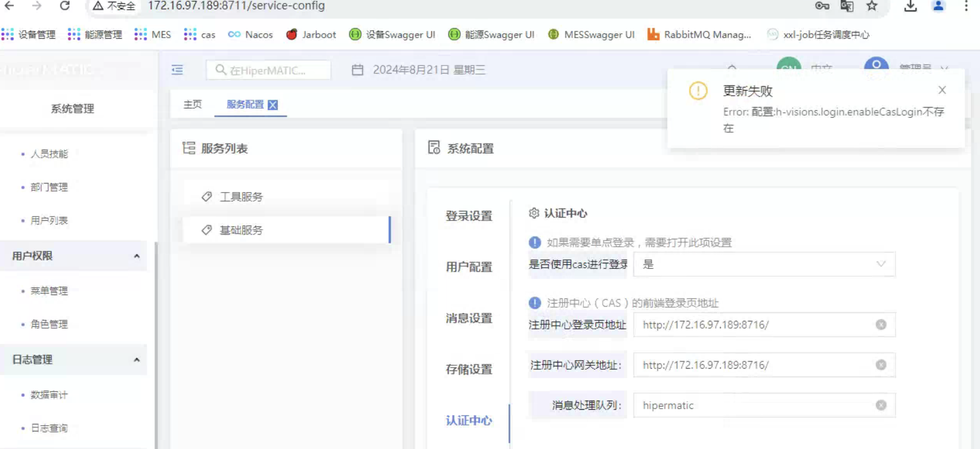The image size is (980, 449).
Task: Switch to 认证中心 section
Action: pos(469,421)
